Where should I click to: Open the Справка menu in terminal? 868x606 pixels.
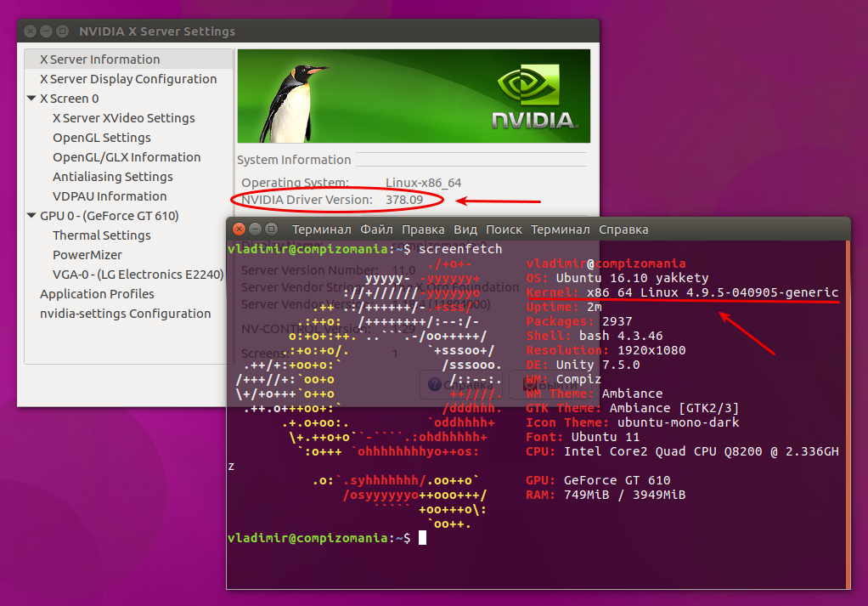(623, 229)
